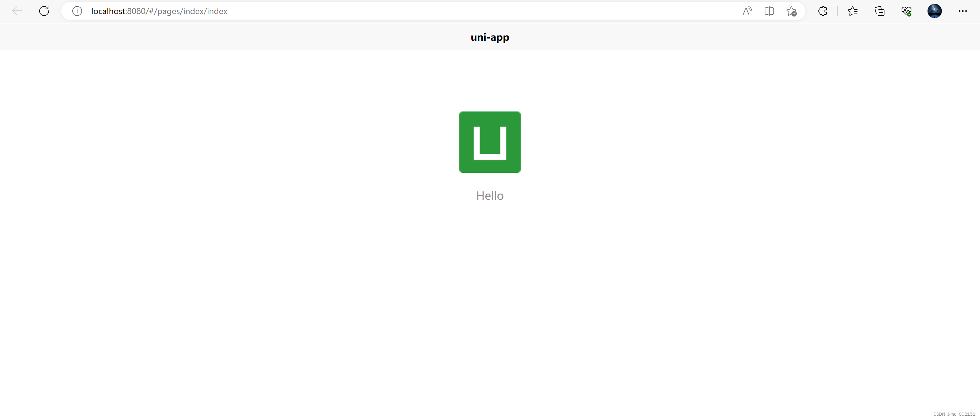
Task: Click the browser back arrow
Action: [x=17, y=11]
